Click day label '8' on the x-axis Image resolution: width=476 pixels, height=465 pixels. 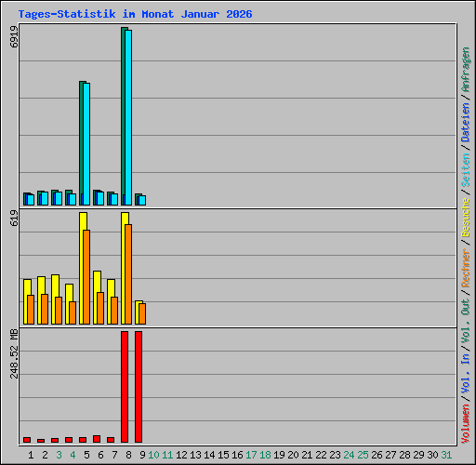click(x=128, y=455)
